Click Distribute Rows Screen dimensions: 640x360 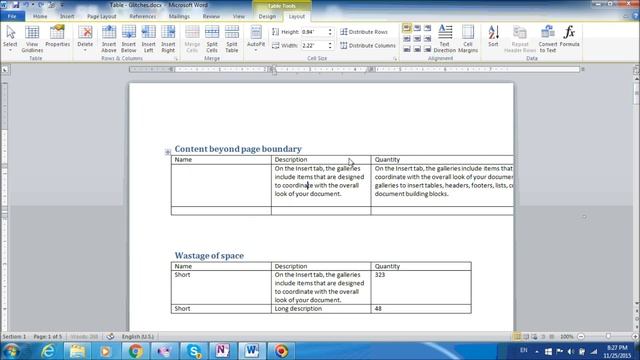pos(364,32)
